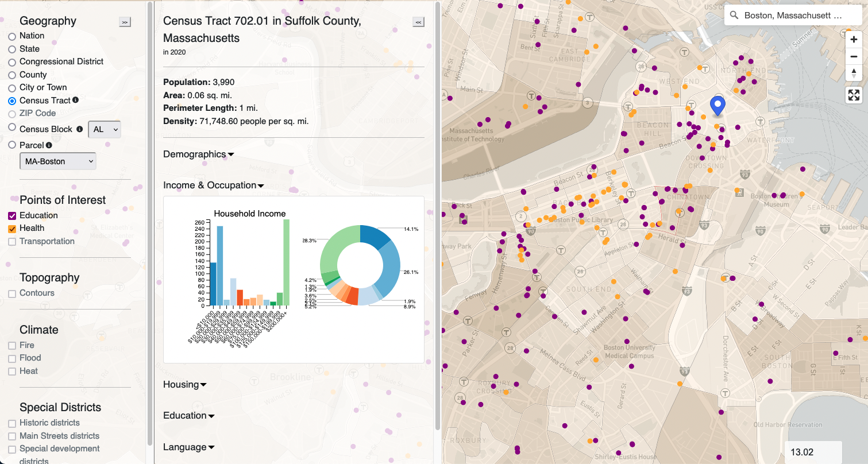Image resolution: width=868 pixels, height=464 pixels.
Task: Click the Boston, Massachusetts search field
Action: (x=793, y=16)
